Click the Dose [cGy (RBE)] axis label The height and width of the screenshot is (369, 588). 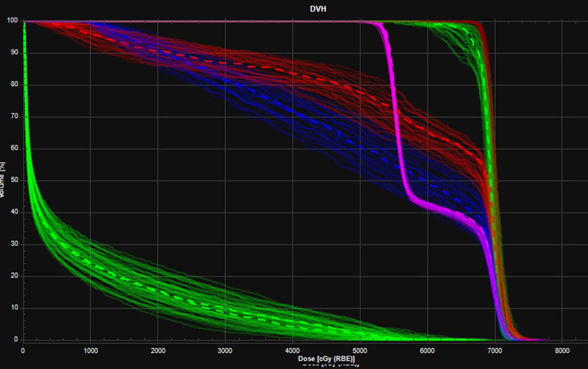point(326,359)
